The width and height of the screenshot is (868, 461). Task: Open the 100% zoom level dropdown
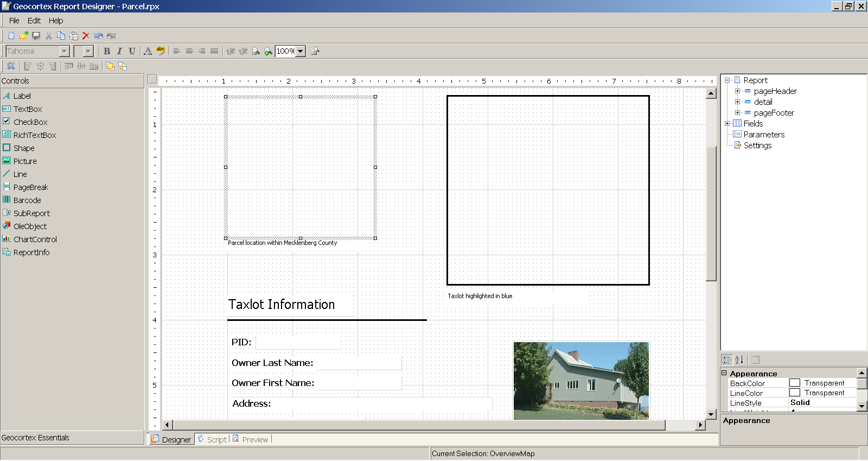301,51
